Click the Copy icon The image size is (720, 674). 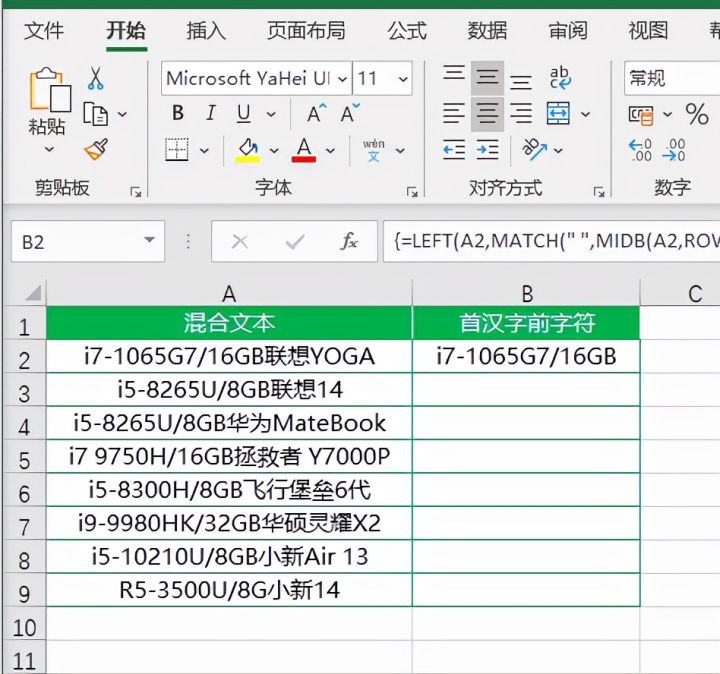click(96, 113)
